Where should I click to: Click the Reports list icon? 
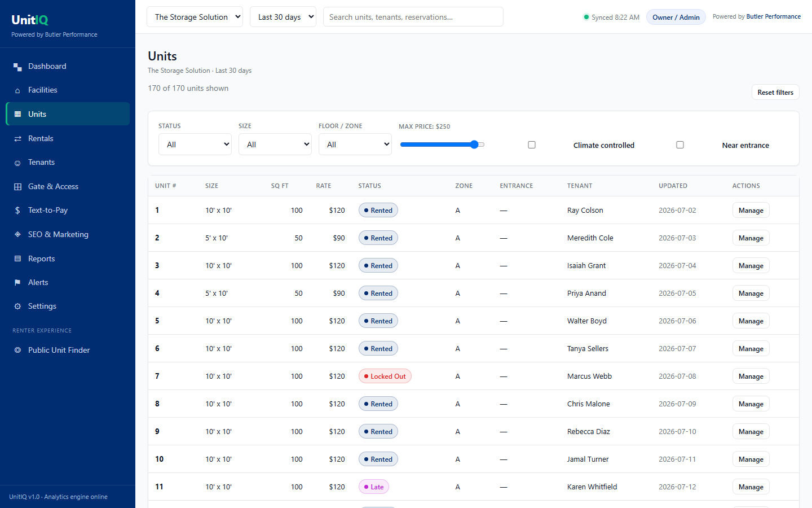(17, 259)
